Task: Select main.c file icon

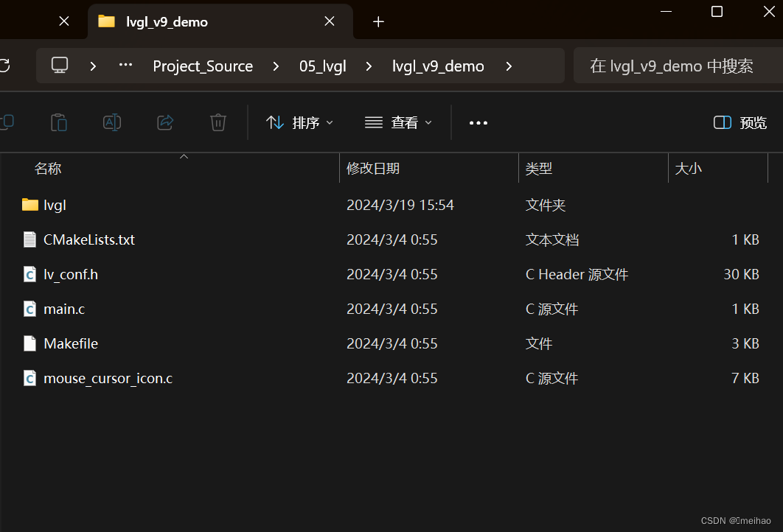Action: [30, 309]
